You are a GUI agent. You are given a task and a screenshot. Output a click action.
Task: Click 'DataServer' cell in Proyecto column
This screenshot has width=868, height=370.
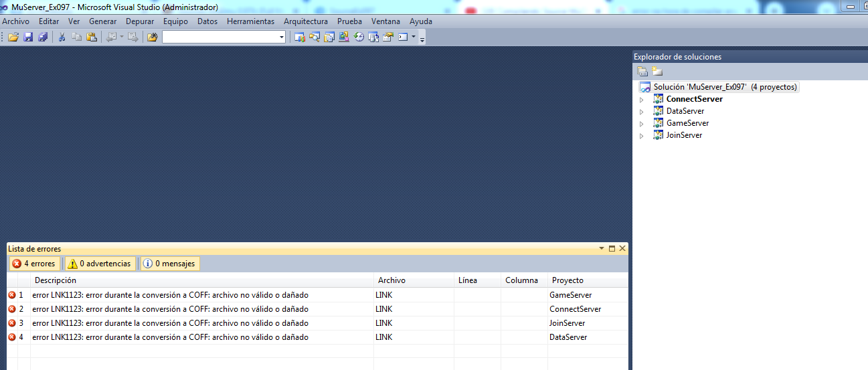coord(568,337)
